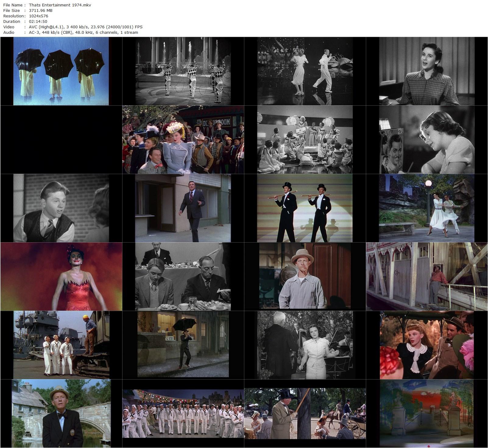Click the Duration value 02:14:50

tap(38, 21)
